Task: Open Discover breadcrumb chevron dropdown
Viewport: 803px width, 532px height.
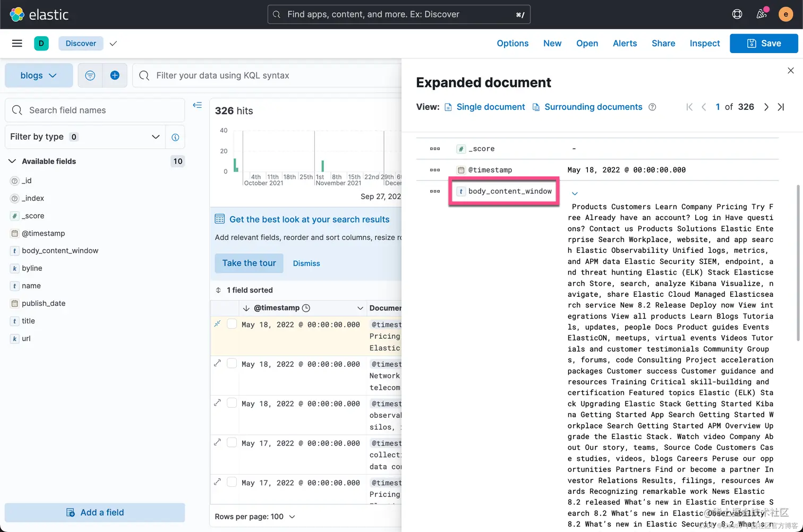Action: [113, 44]
